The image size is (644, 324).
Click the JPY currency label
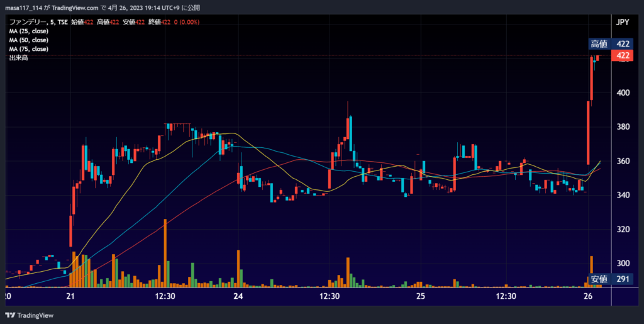(623, 23)
